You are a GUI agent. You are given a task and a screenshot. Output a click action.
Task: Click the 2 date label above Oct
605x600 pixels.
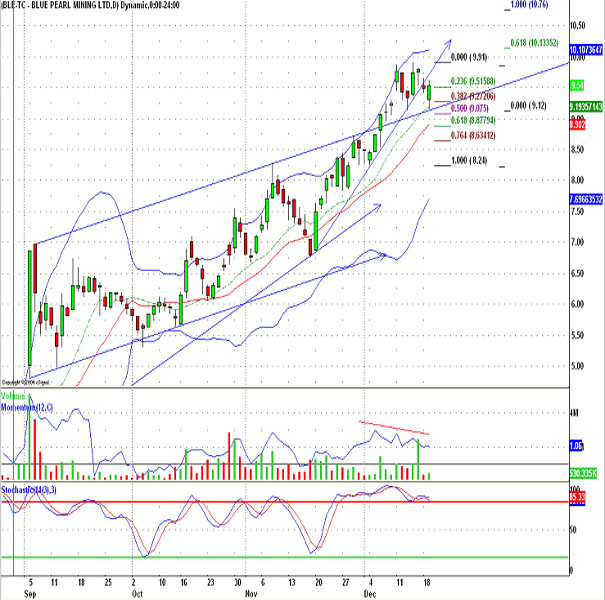[134, 582]
